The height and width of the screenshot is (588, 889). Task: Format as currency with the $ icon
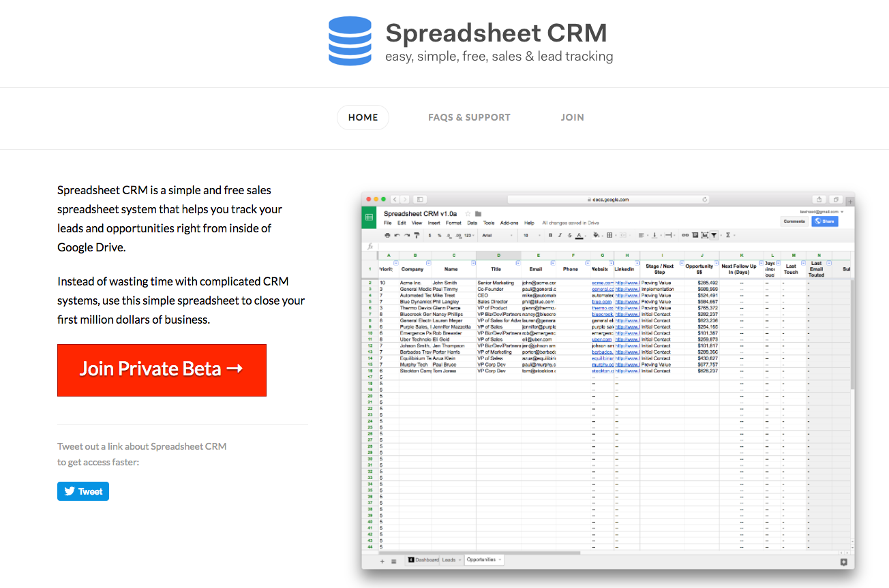click(430, 235)
